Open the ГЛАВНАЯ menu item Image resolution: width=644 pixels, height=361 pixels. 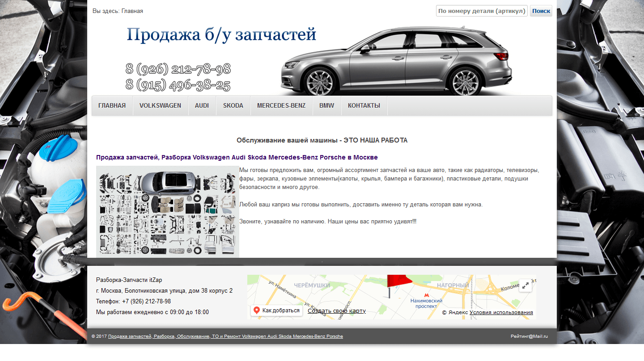[x=112, y=106]
